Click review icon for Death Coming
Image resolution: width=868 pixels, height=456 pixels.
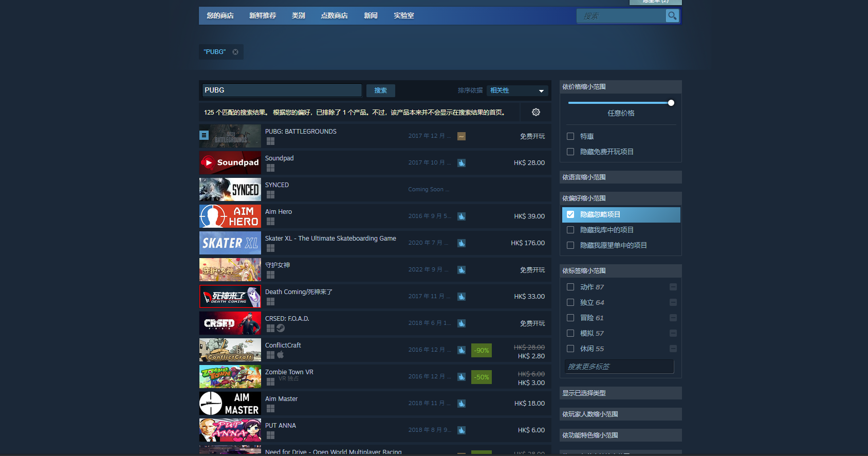pos(461,297)
